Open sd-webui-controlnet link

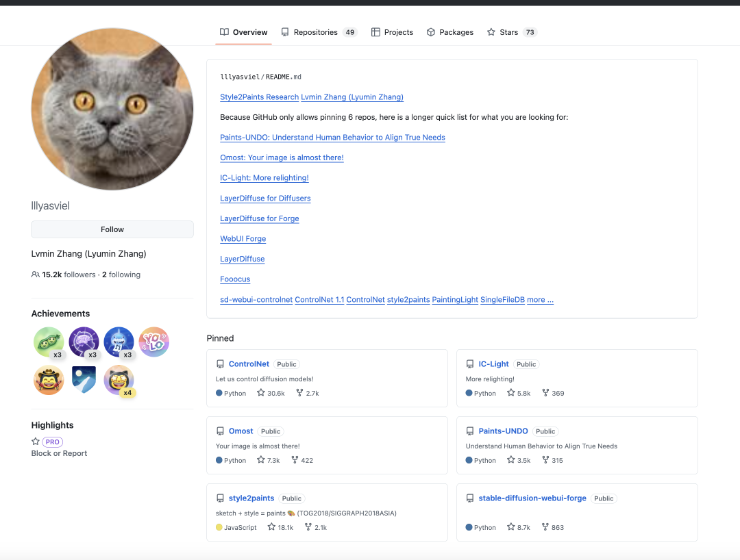[x=256, y=300]
